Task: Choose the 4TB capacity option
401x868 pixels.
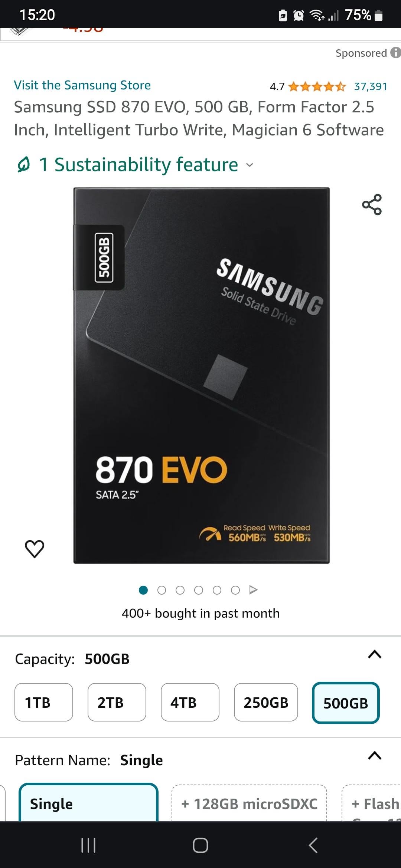Action: (190, 702)
